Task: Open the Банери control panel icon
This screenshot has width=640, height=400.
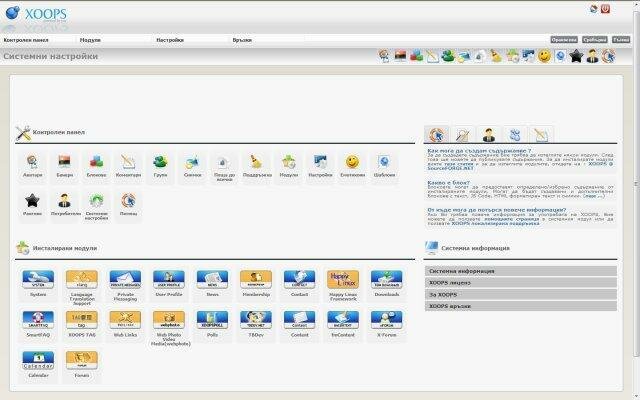Action: (x=64, y=163)
